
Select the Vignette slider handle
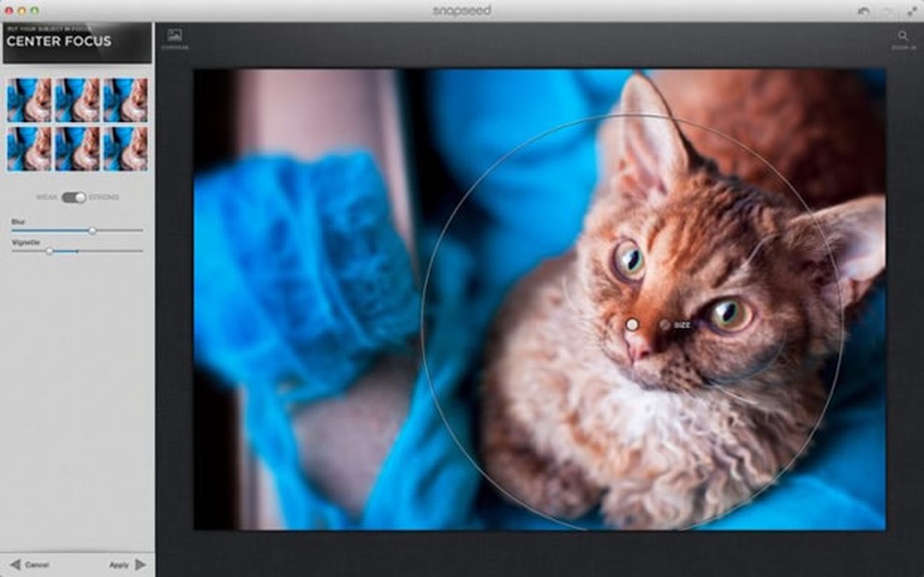50,251
